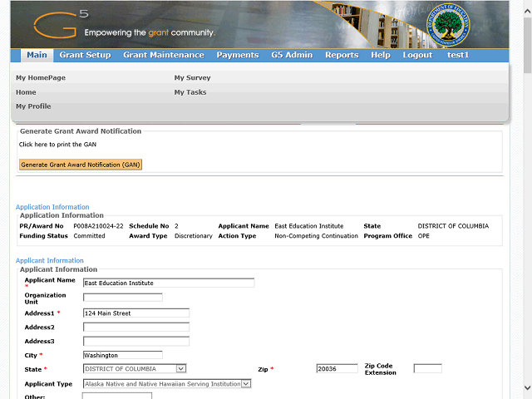Focus the Zip field containing 20036
The image size is (532, 399).
click(x=337, y=369)
